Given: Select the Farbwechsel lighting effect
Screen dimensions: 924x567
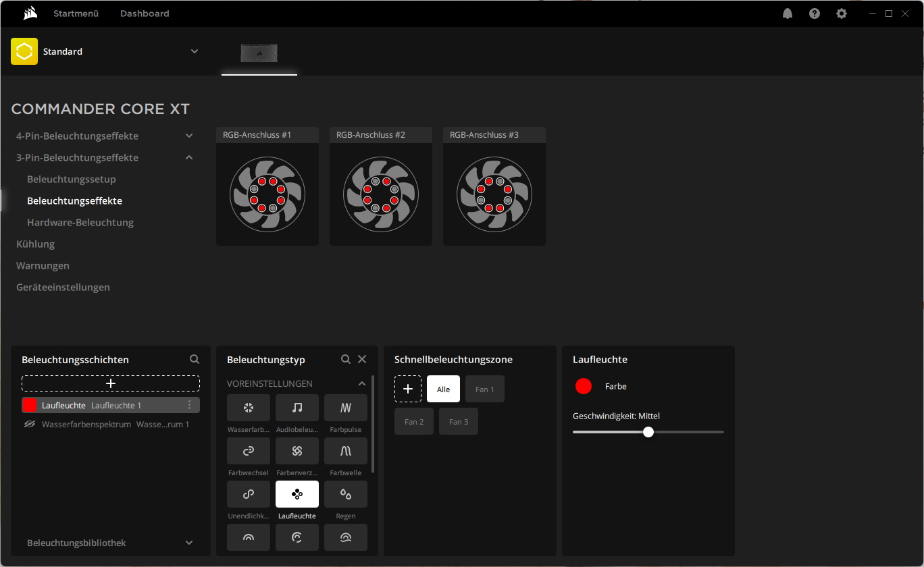Looking at the screenshot, I should click(249, 451).
